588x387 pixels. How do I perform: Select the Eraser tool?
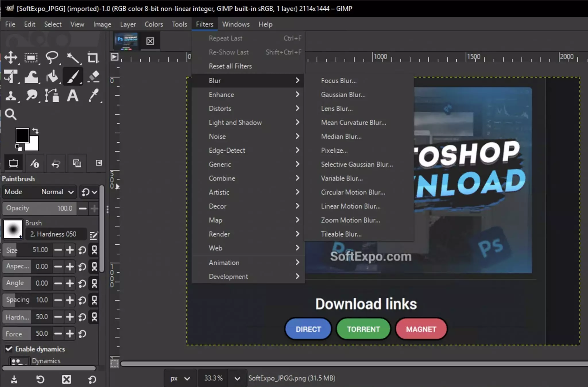coord(94,77)
